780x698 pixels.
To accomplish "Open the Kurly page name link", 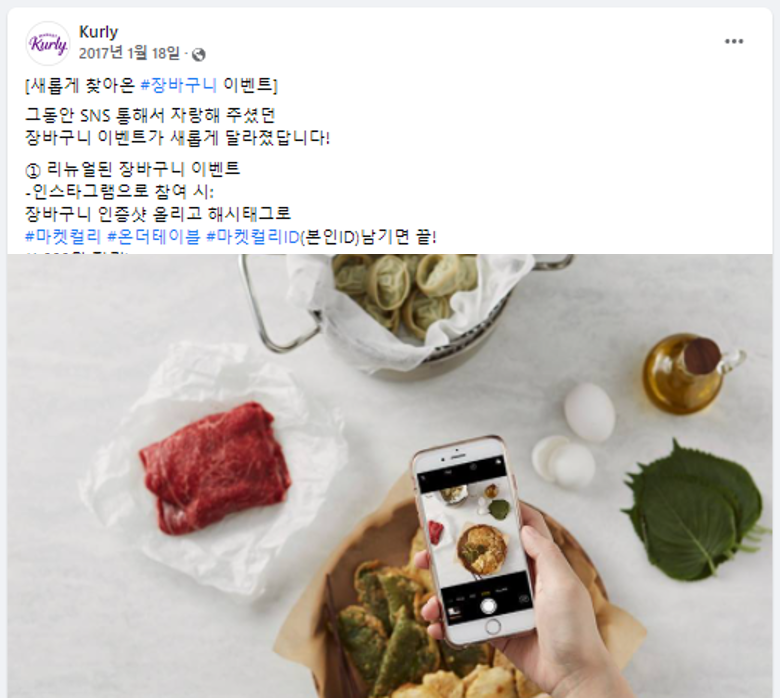I will (98, 32).
